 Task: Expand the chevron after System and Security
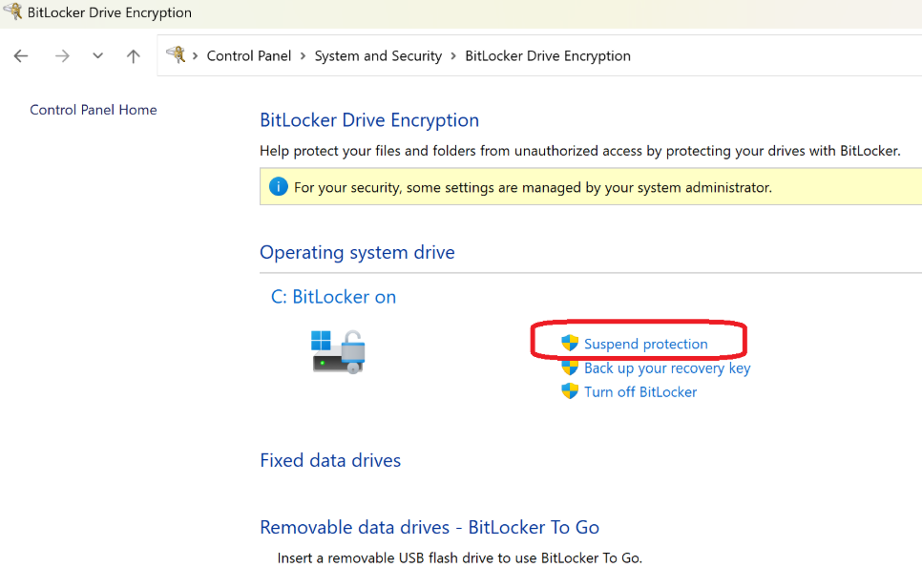click(453, 56)
